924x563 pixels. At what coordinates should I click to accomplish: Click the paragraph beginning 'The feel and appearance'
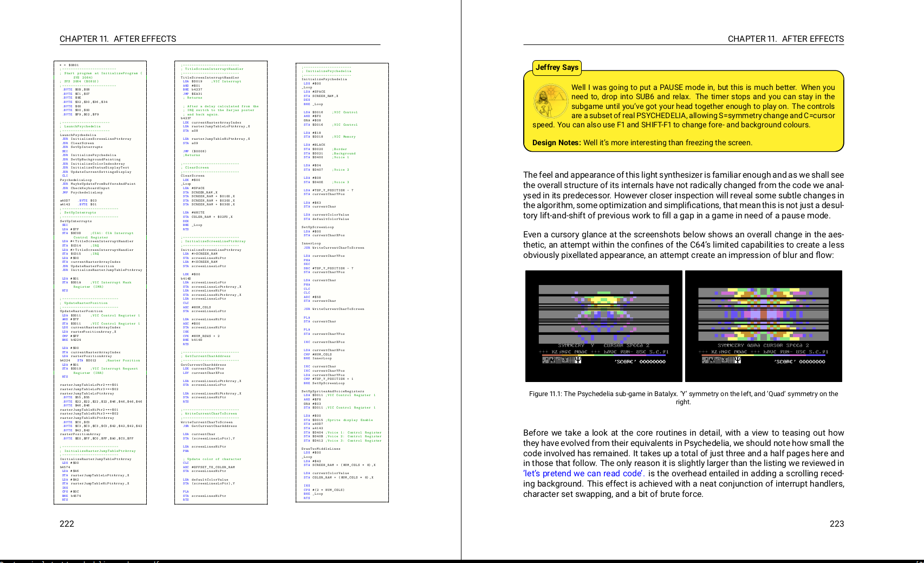683,195
